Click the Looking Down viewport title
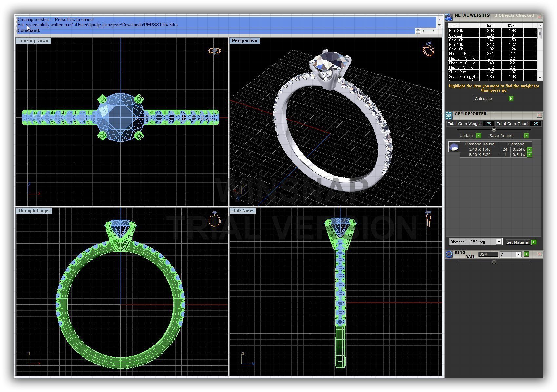557x392 pixels. 33,41
